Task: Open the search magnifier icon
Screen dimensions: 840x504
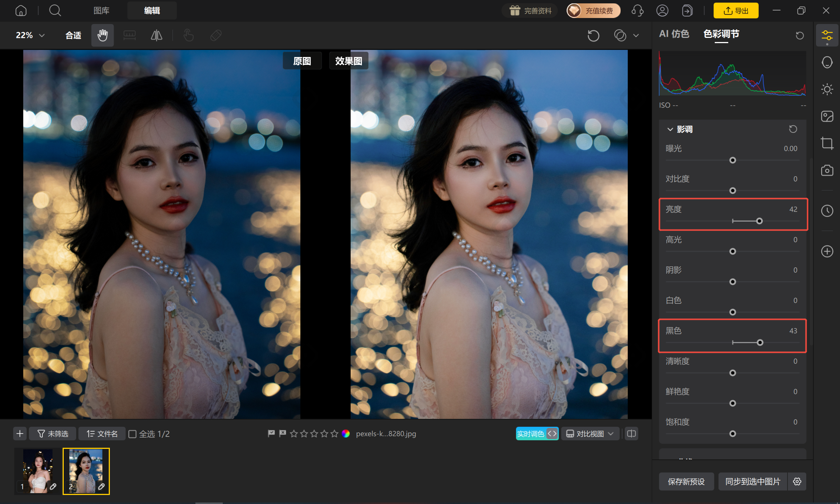Action: click(55, 10)
